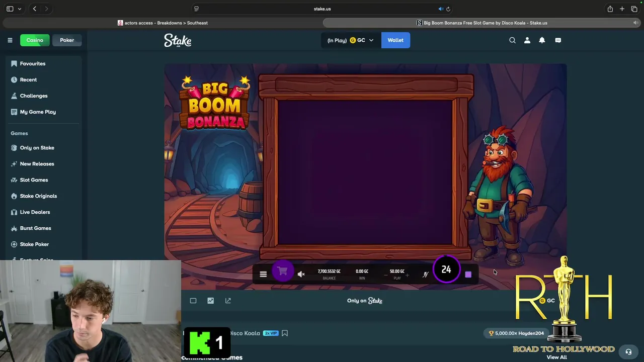Open Safari share button

click(x=610, y=9)
